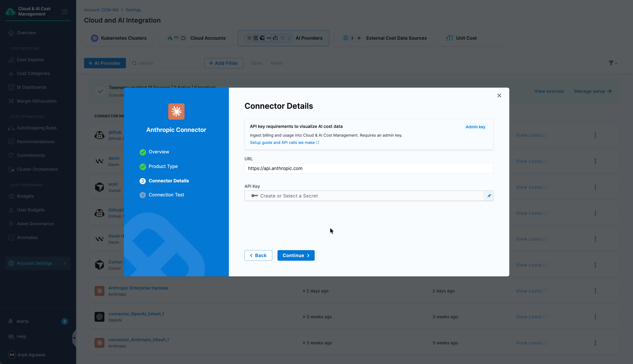Close the Connector Details dialog

point(499,95)
